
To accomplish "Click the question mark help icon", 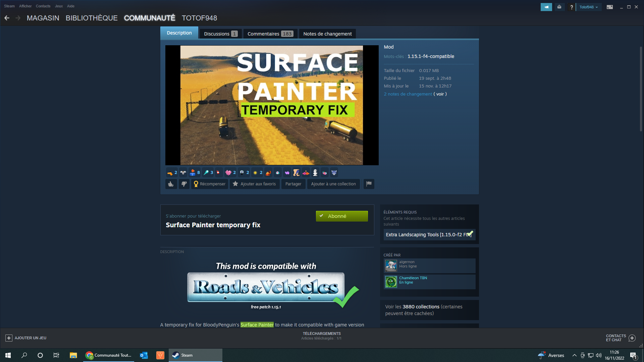I will tap(572, 7).
